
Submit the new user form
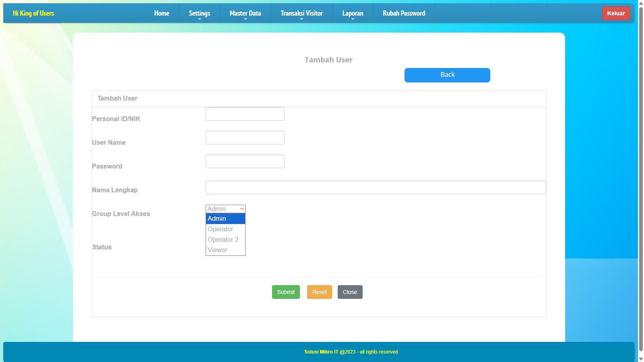(286, 292)
